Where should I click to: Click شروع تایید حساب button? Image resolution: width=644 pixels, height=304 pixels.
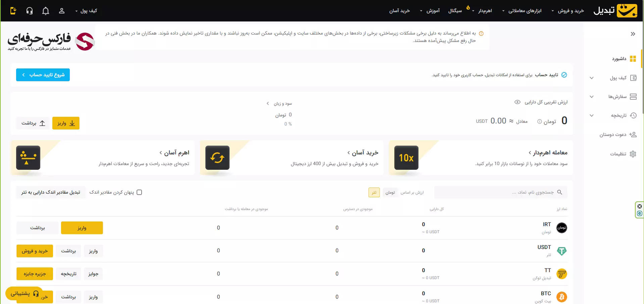pos(43,75)
